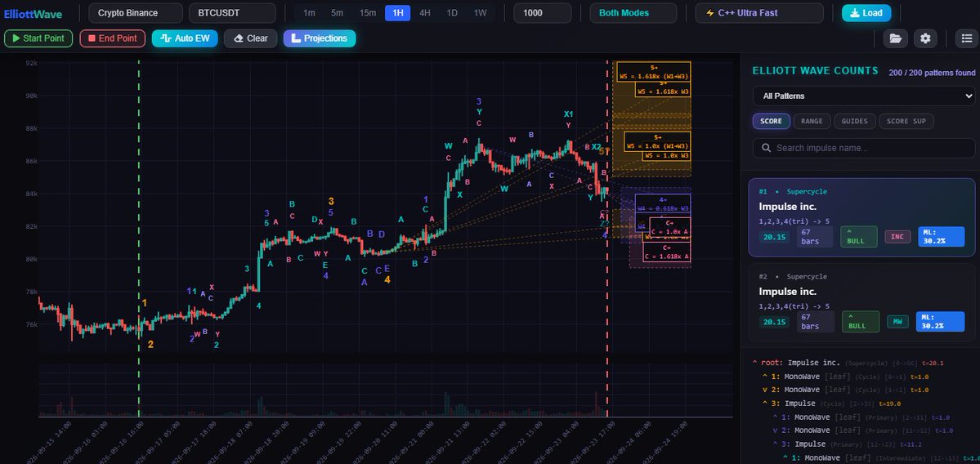Select the Primary 1: MonoWave row
980x464 pixels.
click(x=861, y=417)
